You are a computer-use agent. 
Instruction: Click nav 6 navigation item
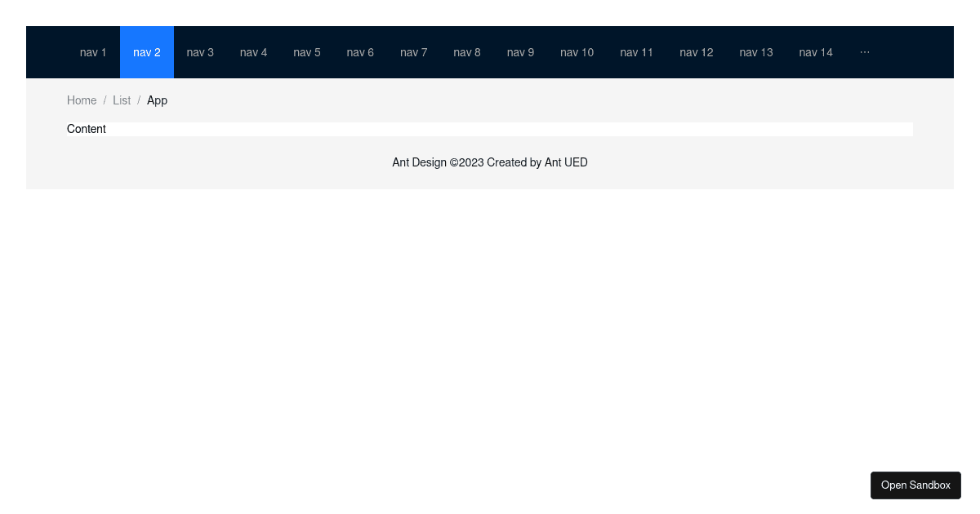360,52
